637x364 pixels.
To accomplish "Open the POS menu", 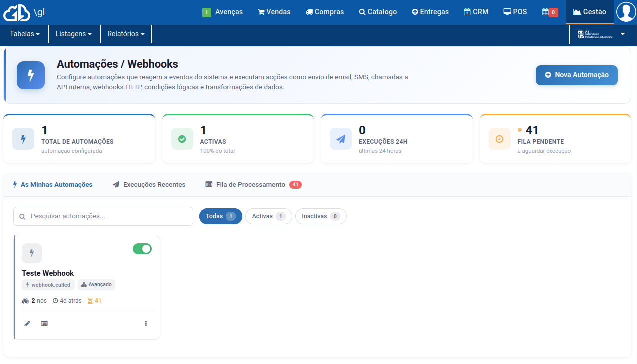I will coord(515,12).
